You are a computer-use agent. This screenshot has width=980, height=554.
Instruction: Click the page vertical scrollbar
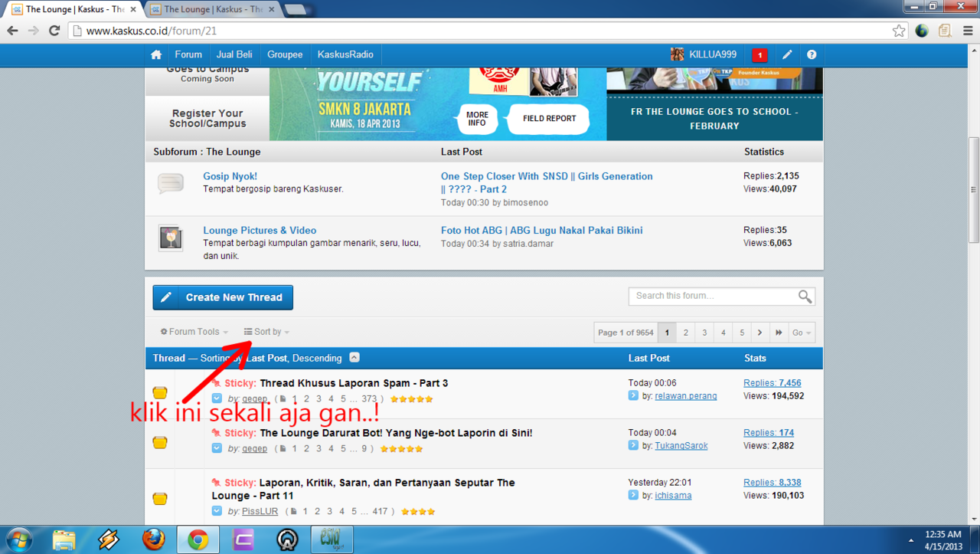tap(974, 188)
